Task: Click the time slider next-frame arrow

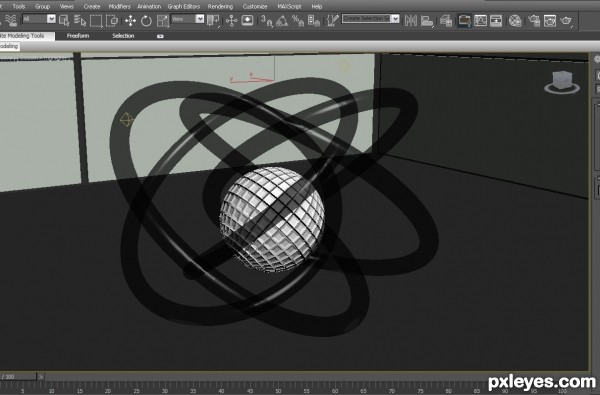Action: (x=41, y=377)
